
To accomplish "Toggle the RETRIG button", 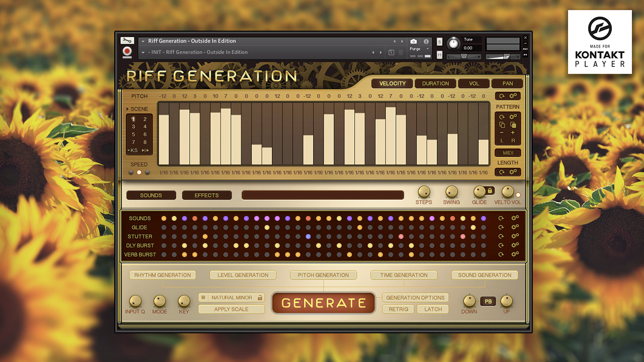I will [x=398, y=309].
